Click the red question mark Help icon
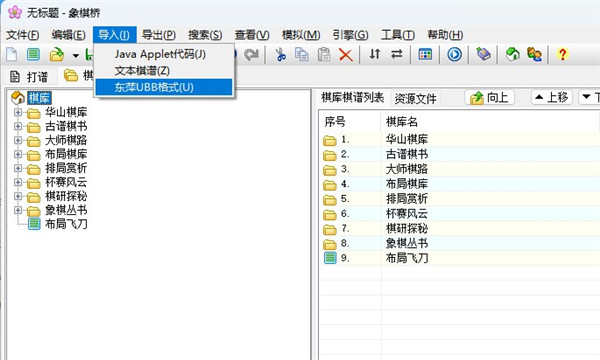This screenshot has width=600, height=360. click(x=562, y=54)
